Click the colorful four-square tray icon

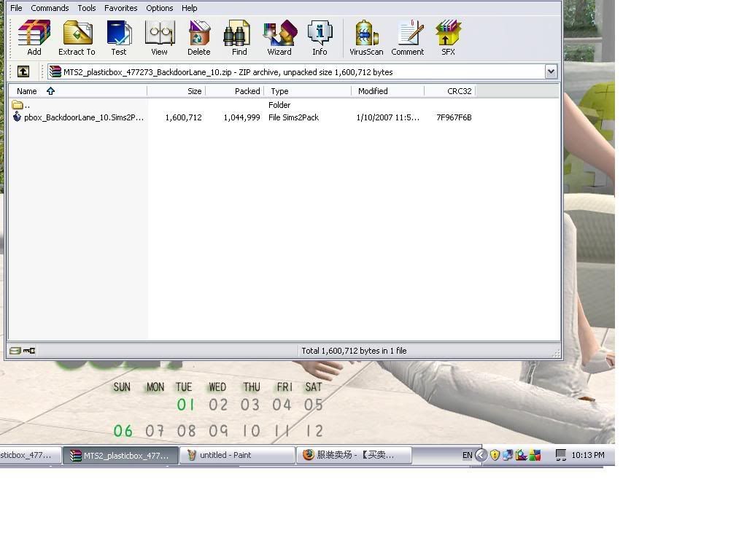(x=535, y=455)
